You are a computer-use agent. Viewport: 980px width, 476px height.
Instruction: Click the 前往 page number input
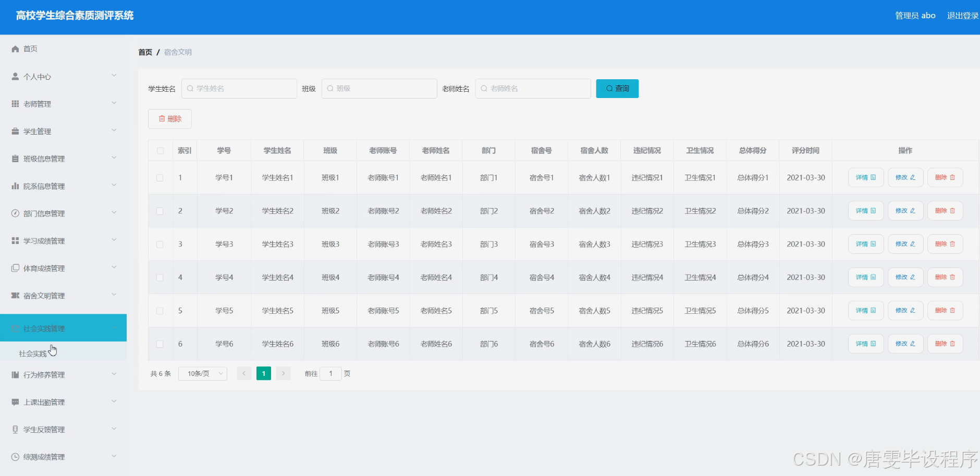pyautogui.click(x=330, y=373)
